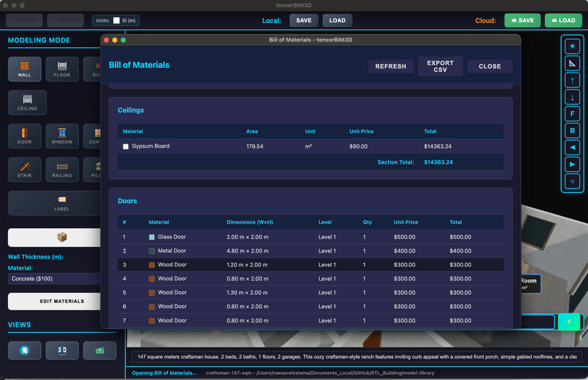Click row 7 Wood Door name
Screen dimensions: 588x380
coord(172,320)
